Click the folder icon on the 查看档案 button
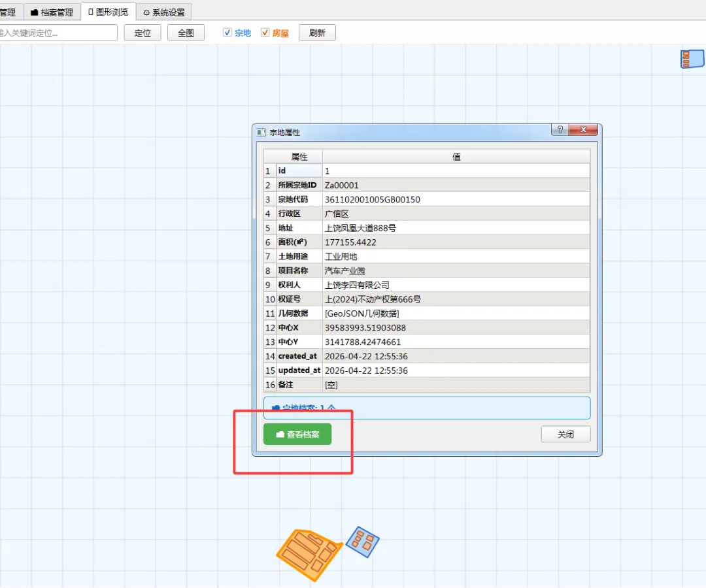Image resolution: width=706 pixels, height=588 pixels. click(280, 434)
